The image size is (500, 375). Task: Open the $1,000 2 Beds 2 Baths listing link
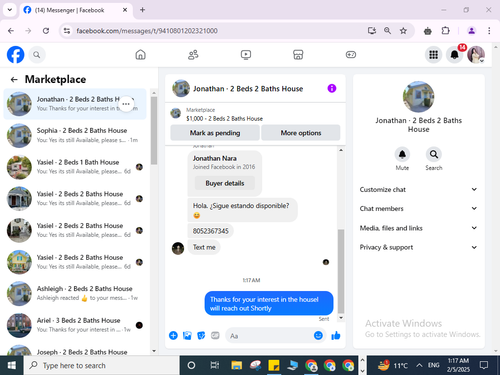coord(224,119)
